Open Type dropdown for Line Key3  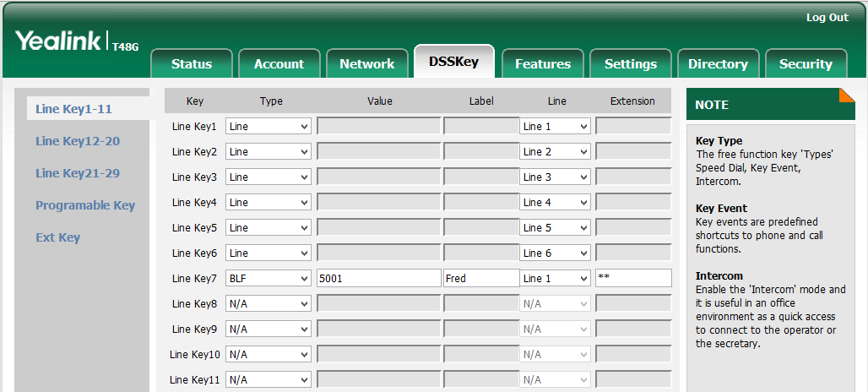pyautogui.click(x=269, y=177)
